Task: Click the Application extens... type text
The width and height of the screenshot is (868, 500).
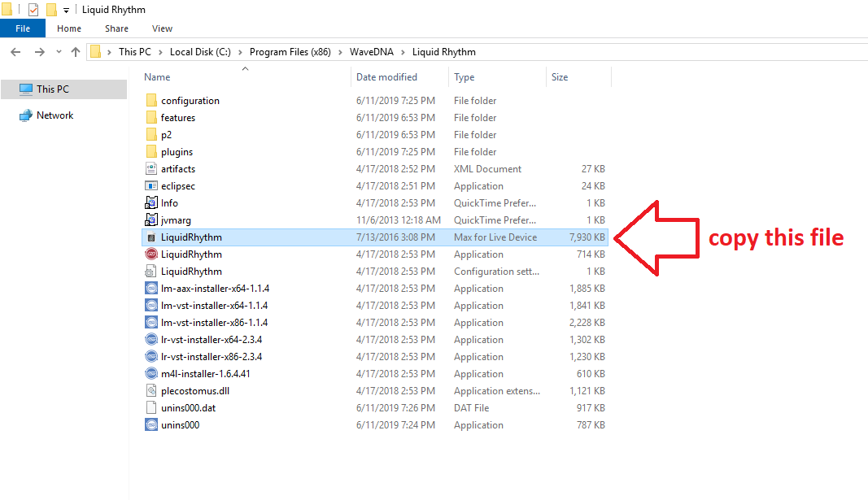Action: click(497, 391)
